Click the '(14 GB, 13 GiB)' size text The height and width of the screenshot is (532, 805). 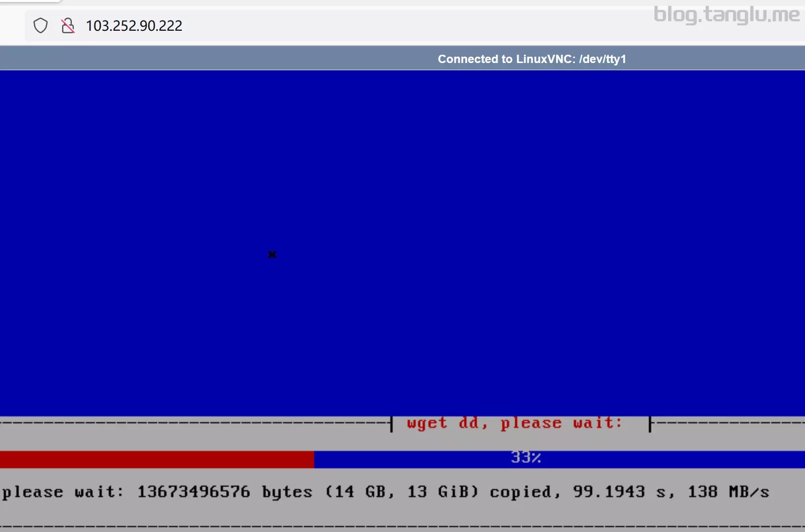402,492
